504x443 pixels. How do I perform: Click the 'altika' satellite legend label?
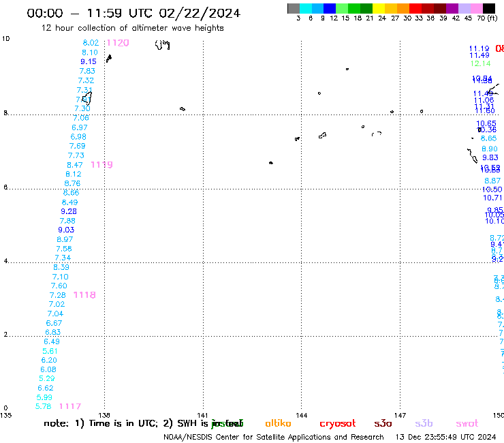click(278, 423)
